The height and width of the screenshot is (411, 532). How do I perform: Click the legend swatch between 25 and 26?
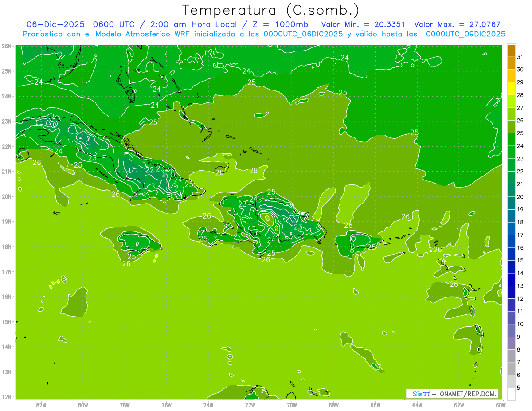click(511, 127)
